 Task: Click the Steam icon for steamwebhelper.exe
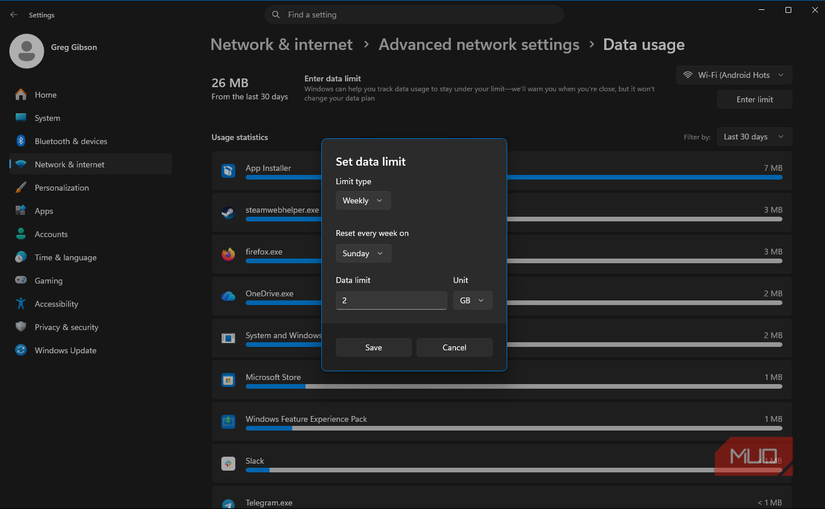[x=228, y=212]
